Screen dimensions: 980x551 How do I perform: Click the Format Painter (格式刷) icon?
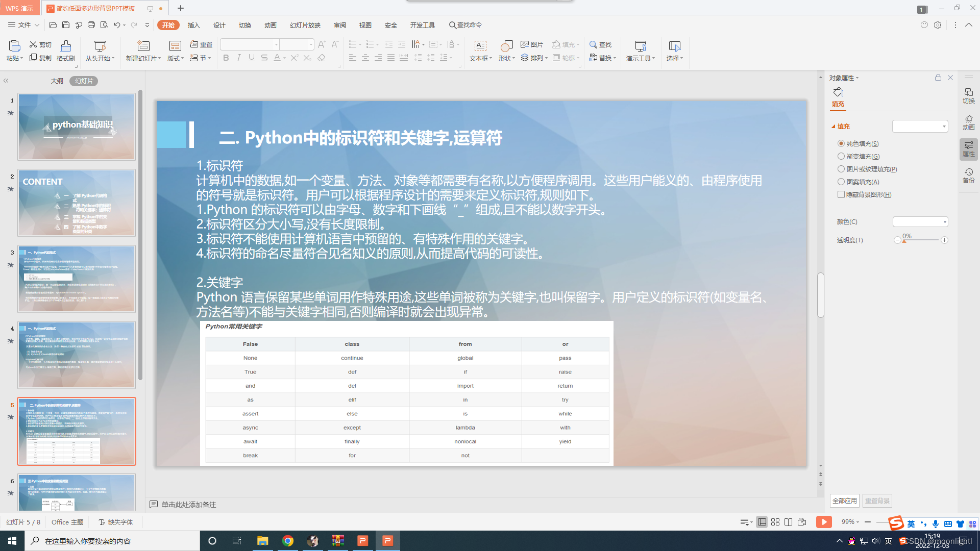[66, 46]
